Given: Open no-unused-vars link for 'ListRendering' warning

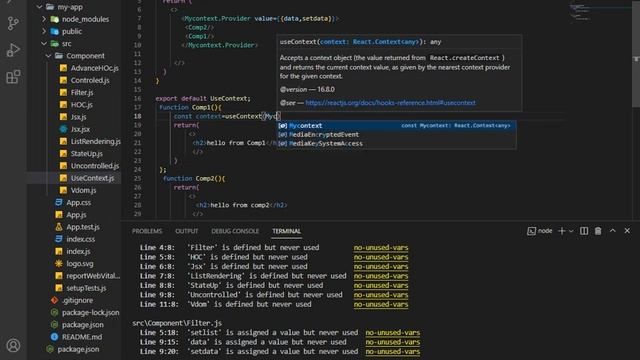Looking at the screenshot, I should (381, 276).
